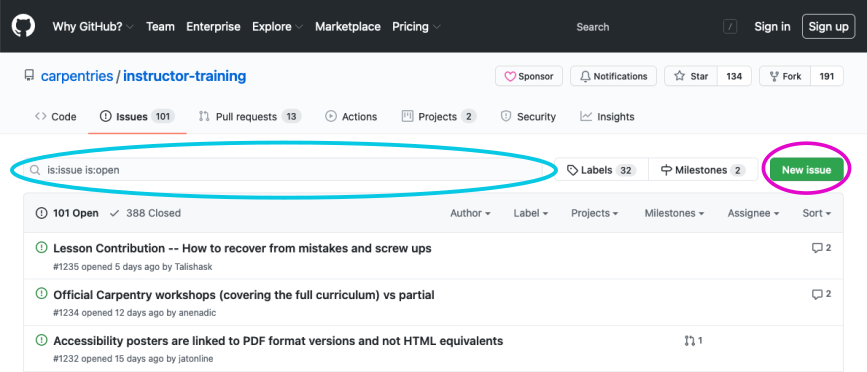Click the Sponsor button
Image resolution: width=867 pixels, height=372 pixels.
[529, 76]
